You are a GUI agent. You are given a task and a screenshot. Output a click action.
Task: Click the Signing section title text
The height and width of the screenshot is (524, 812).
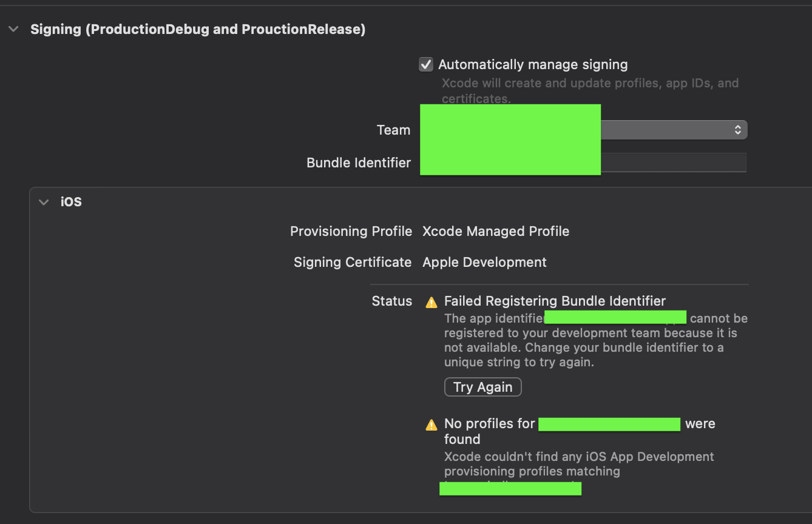coord(198,29)
